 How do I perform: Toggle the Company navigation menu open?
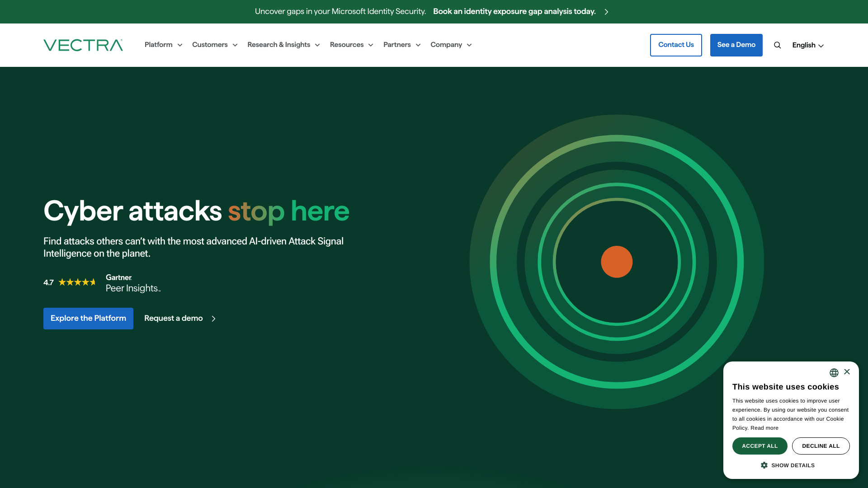(451, 45)
